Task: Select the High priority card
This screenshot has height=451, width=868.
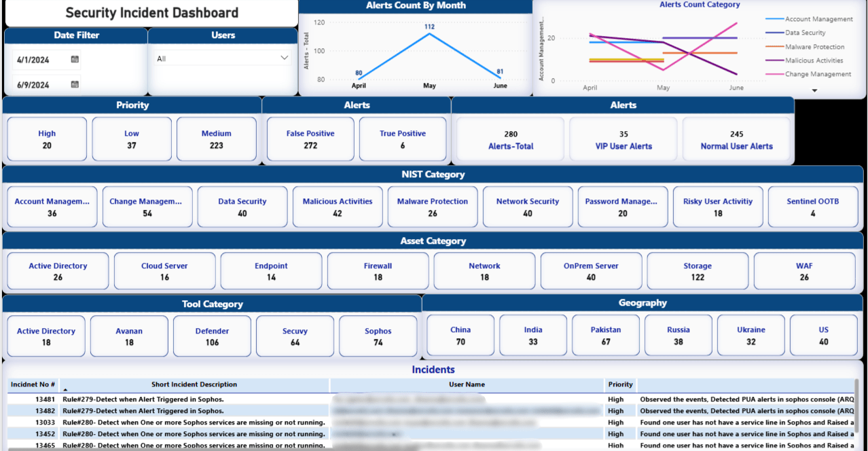Action: (47, 139)
